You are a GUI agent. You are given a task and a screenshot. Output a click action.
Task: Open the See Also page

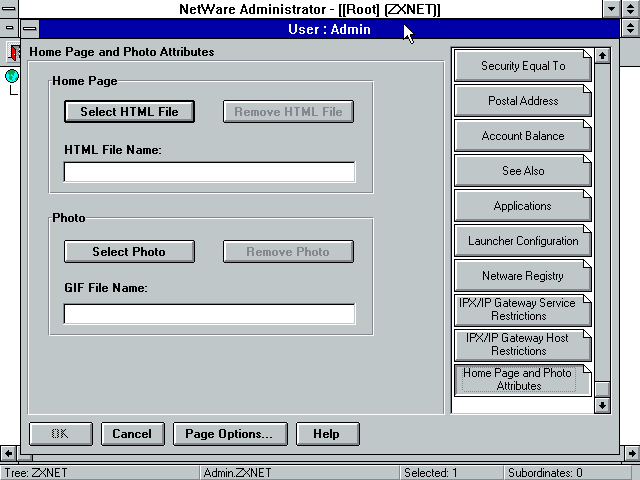[x=523, y=171]
